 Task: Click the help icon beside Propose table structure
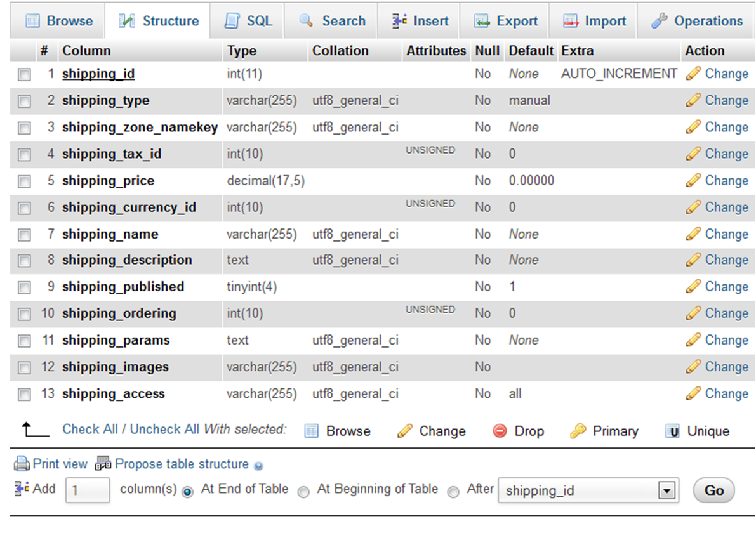(x=258, y=466)
